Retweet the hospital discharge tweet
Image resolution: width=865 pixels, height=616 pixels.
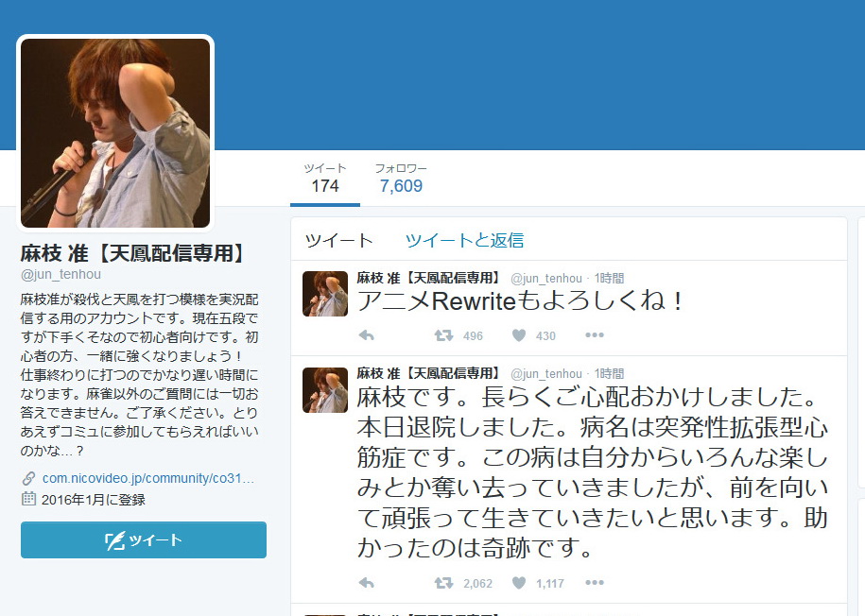[442, 583]
